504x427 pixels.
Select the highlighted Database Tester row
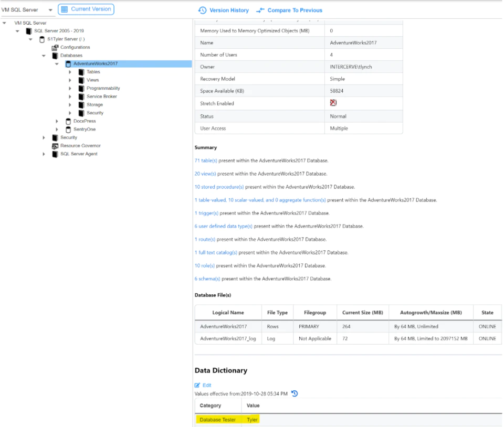[348, 420]
